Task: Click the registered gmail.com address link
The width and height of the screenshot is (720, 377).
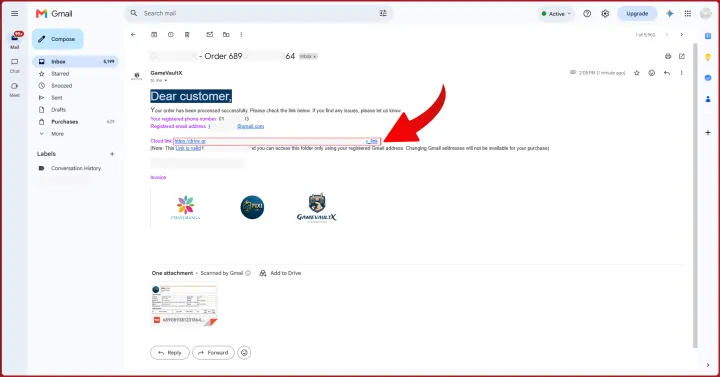Action: [x=250, y=126]
